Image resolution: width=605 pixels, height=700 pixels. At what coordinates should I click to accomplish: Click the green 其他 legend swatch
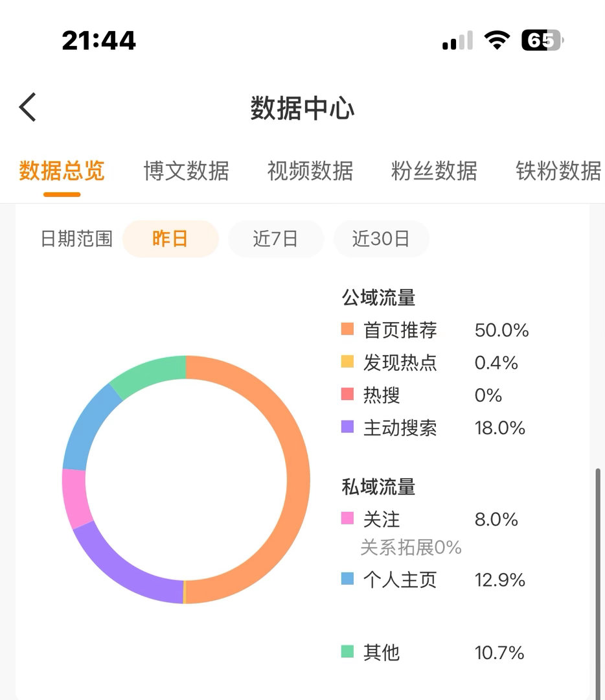coord(347,651)
